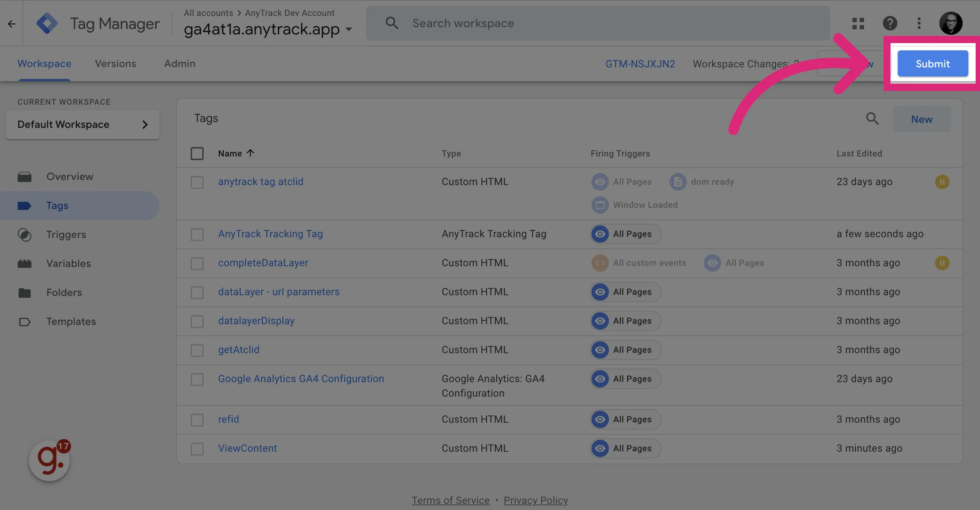Click into the Search workspace field

(x=597, y=23)
